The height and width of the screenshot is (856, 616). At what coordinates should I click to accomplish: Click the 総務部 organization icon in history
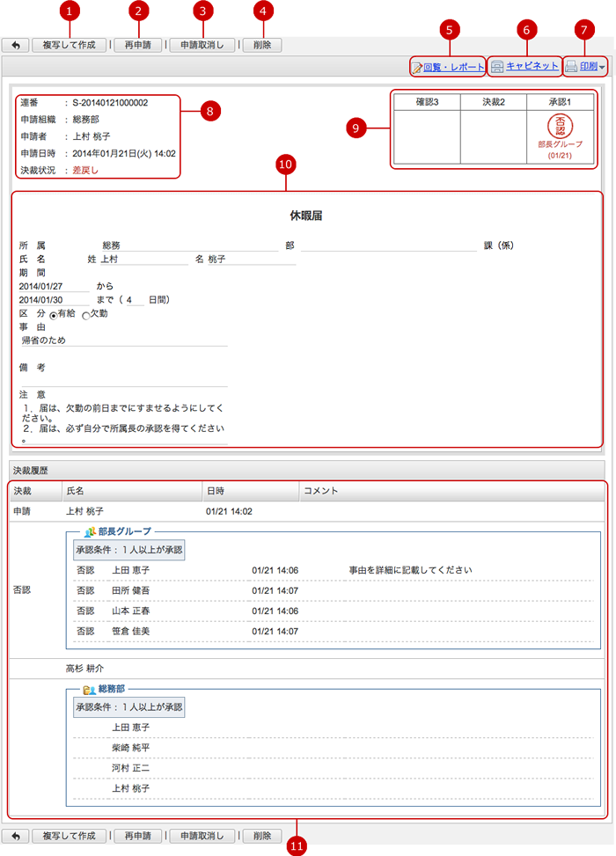(90, 689)
